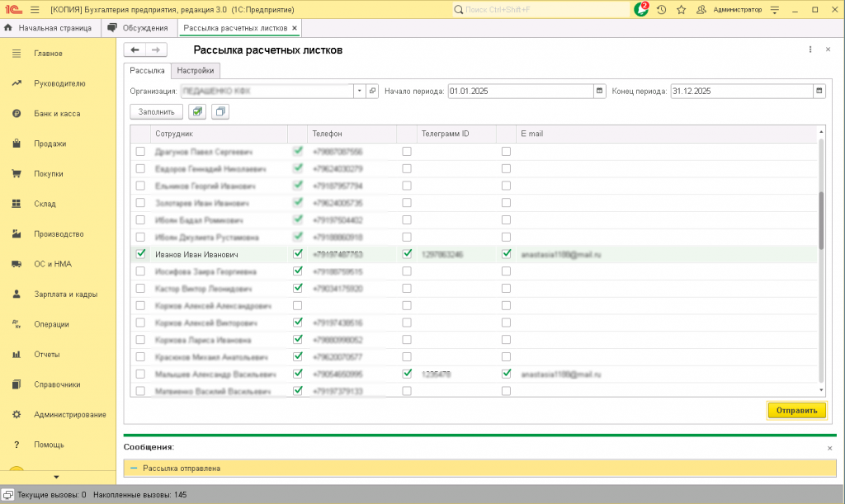Open history clock icon in title bar

[x=661, y=10]
